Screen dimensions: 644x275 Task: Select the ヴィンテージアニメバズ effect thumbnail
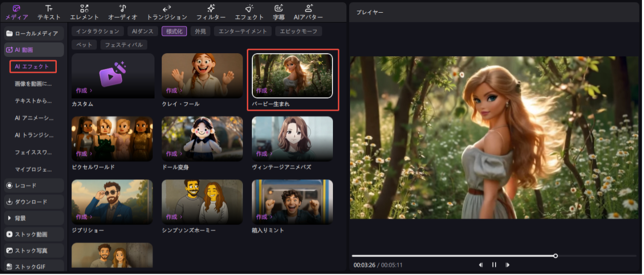(x=292, y=139)
